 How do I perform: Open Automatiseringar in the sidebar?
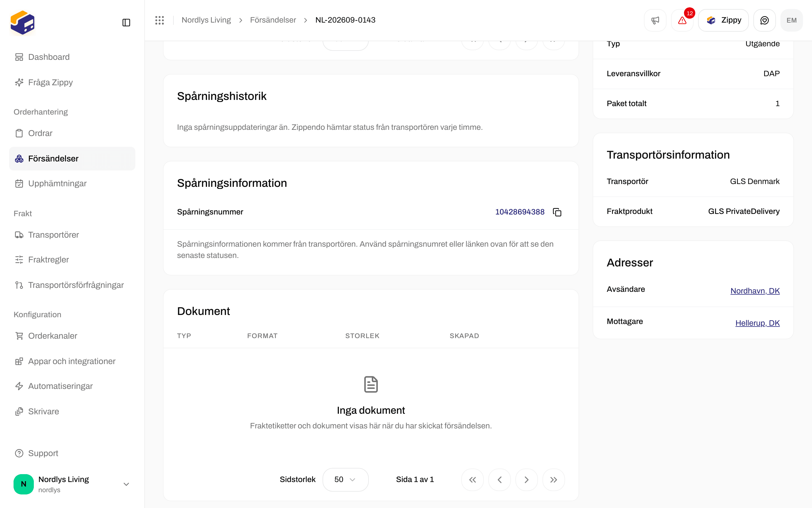point(72,386)
